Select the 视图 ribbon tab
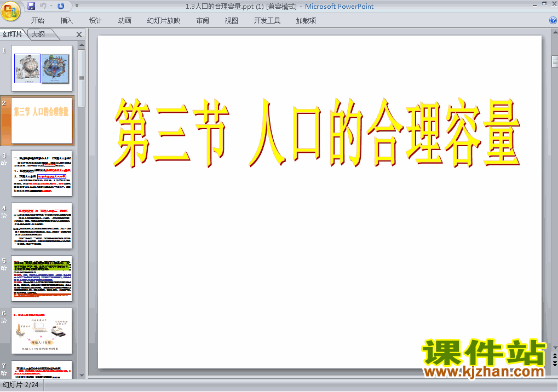The image size is (558, 392). pos(231,21)
